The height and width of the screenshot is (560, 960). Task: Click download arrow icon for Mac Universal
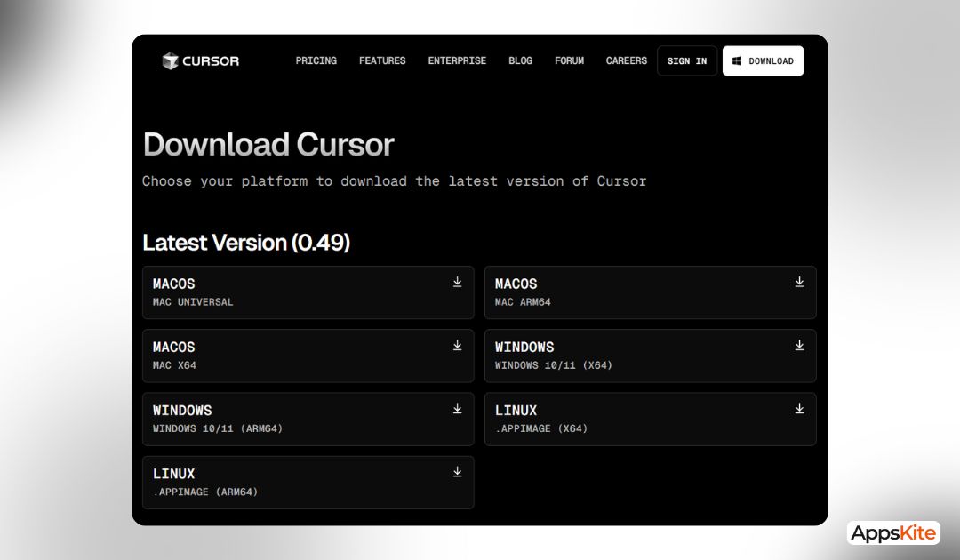tap(458, 282)
